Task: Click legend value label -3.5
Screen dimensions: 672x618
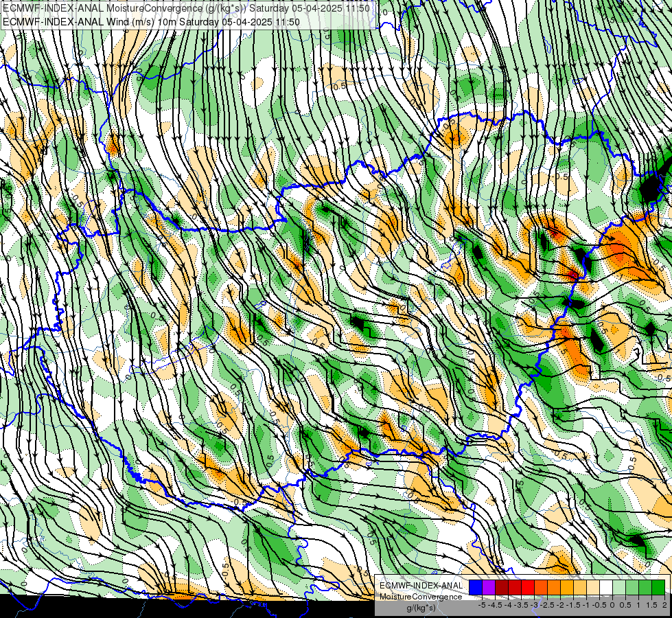Action: [x=522, y=605]
